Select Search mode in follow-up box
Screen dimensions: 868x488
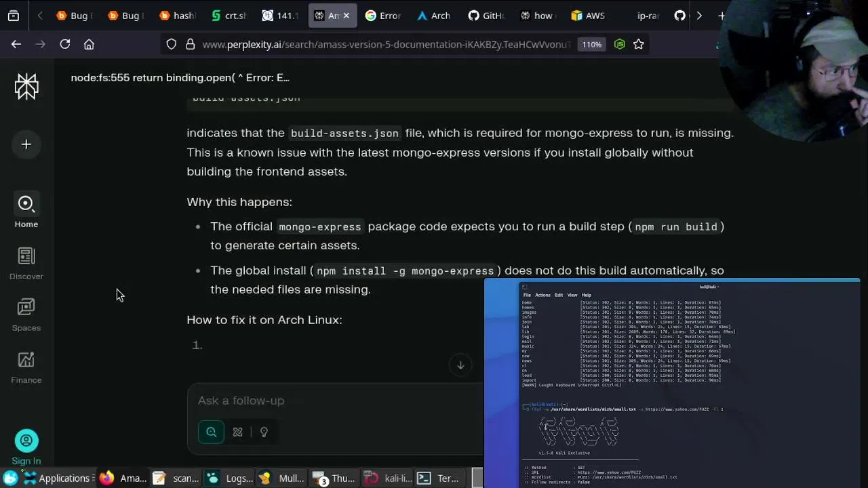(x=211, y=432)
